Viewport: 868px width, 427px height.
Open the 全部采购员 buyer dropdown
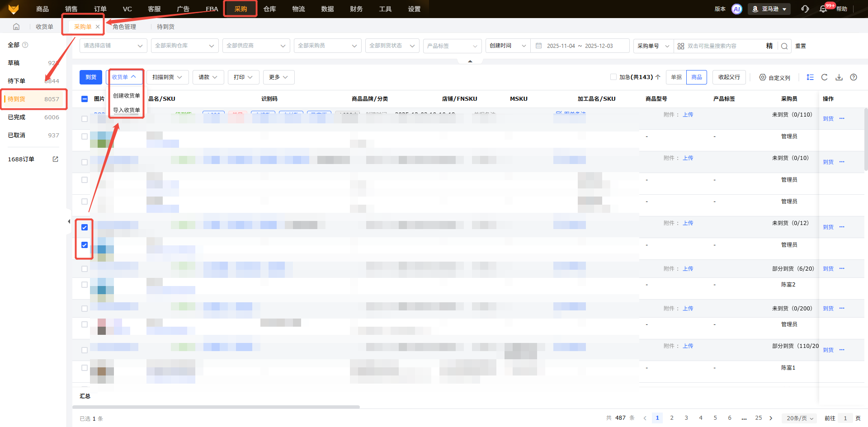tap(328, 46)
